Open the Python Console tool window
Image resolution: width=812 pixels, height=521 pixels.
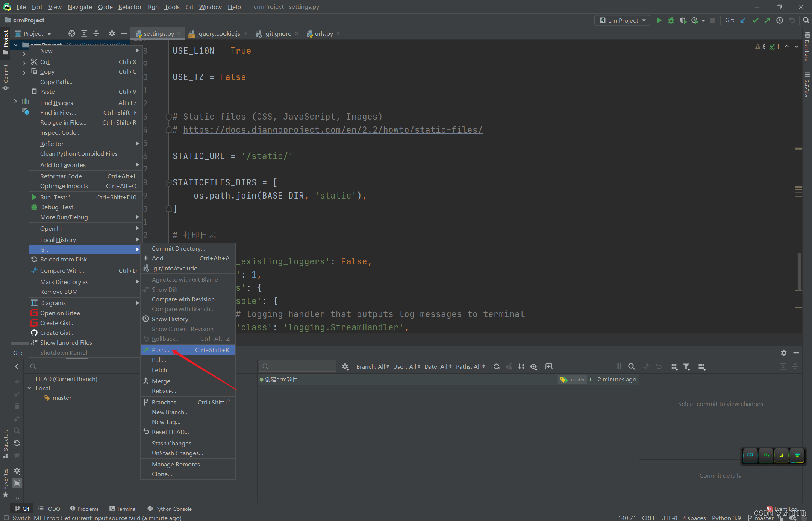pyautogui.click(x=173, y=509)
